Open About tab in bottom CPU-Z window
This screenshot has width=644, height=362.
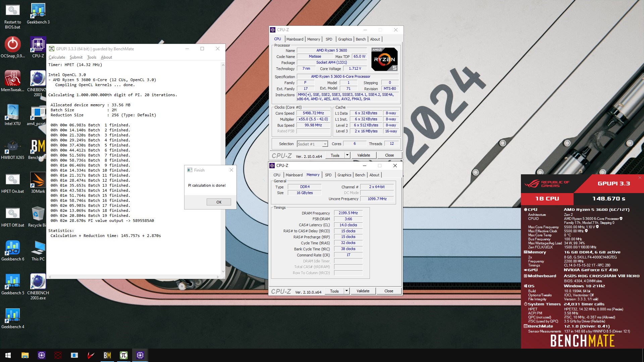pos(374,175)
